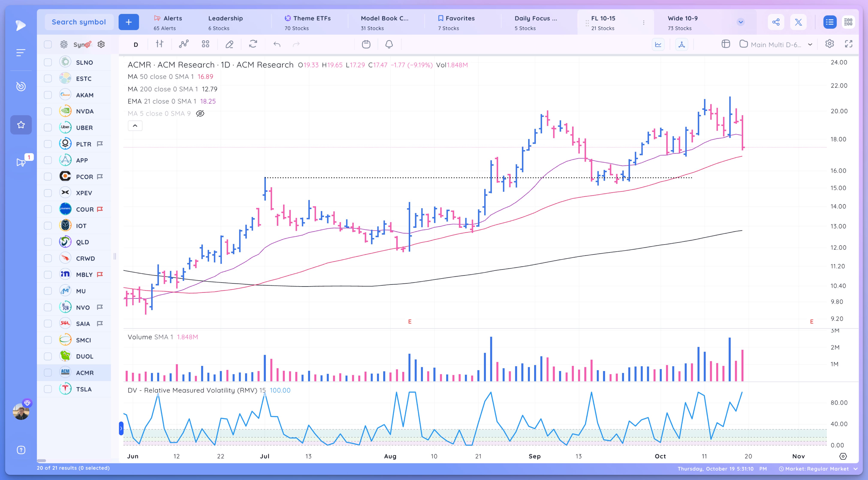The height and width of the screenshot is (480, 868).
Task: Tick the COUR checkbox
Action: 48,209
